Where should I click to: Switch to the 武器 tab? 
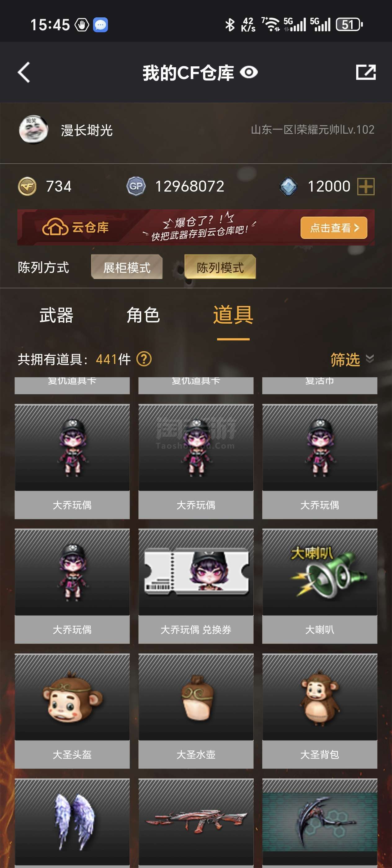(x=56, y=315)
